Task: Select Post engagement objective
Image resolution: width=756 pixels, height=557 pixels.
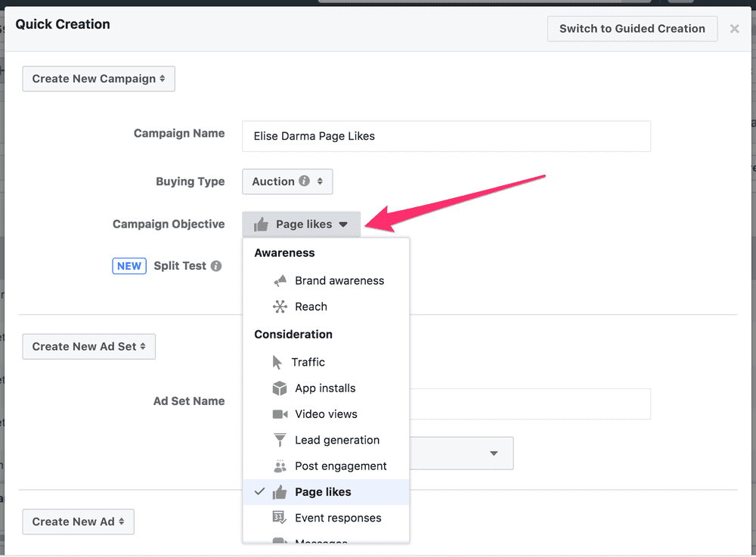Action: point(326,466)
